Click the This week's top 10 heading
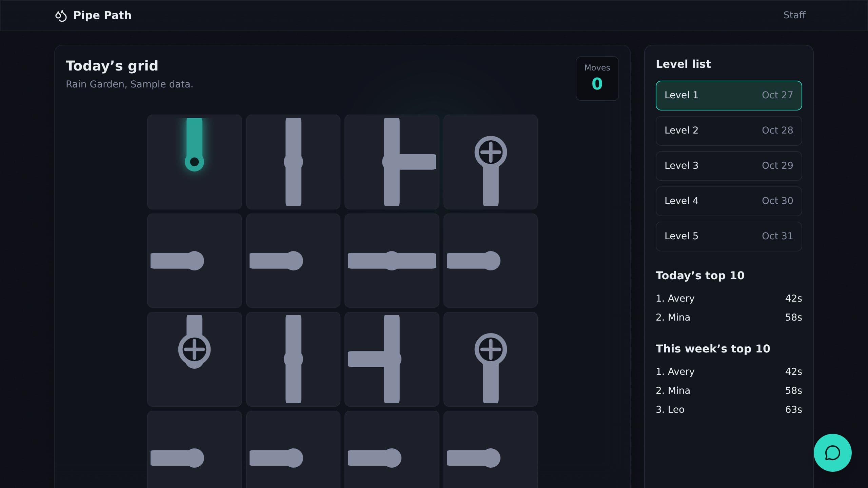 pyautogui.click(x=713, y=349)
